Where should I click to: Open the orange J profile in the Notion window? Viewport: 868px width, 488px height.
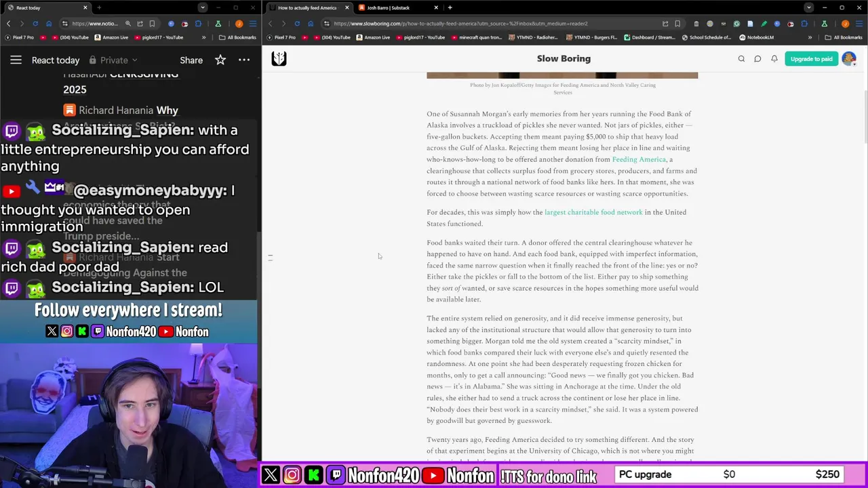tap(239, 24)
